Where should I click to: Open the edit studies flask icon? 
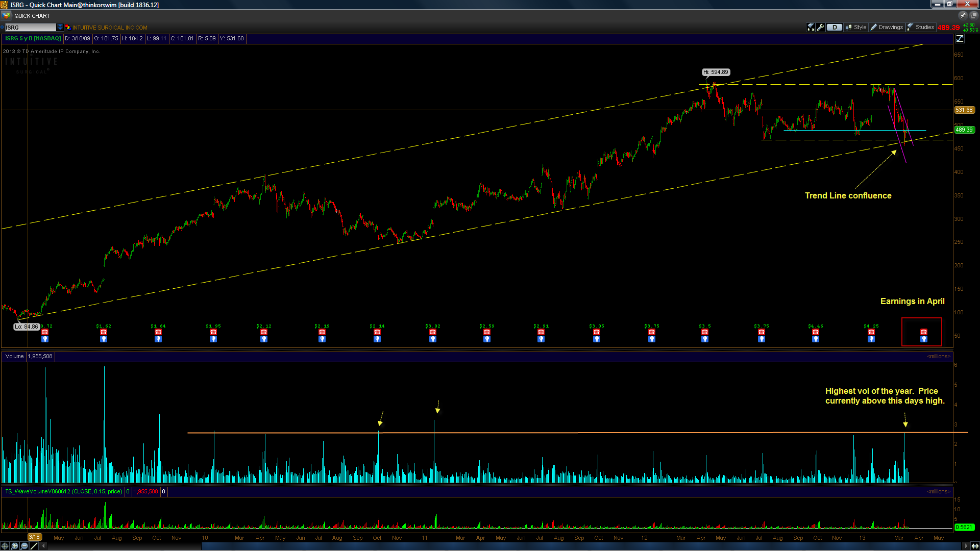(811, 27)
